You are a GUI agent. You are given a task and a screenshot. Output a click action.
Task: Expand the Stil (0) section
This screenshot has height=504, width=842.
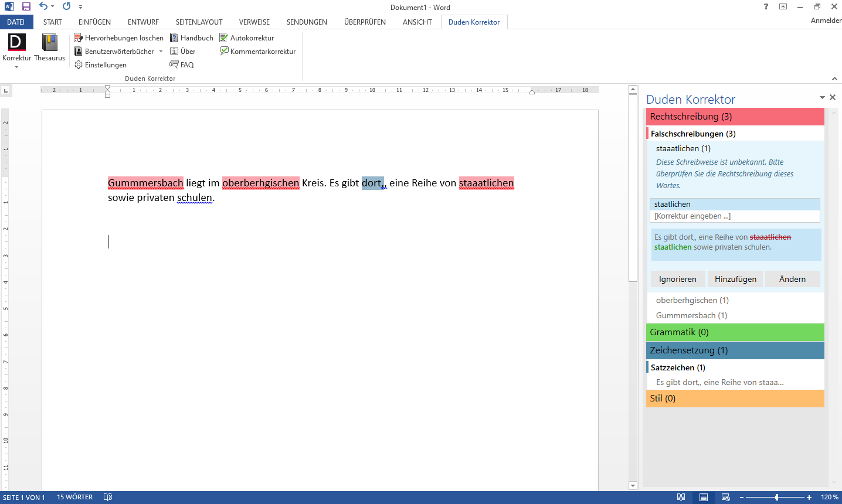[x=735, y=399]
